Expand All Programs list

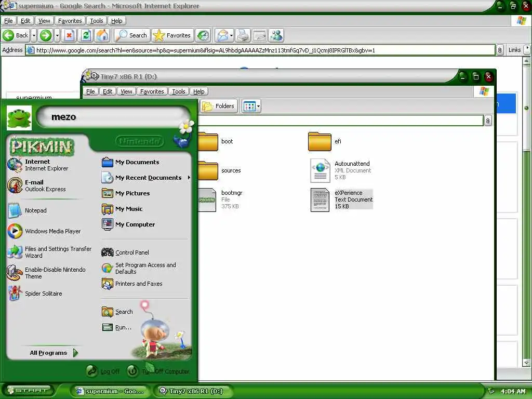click(x=54, y=353)
